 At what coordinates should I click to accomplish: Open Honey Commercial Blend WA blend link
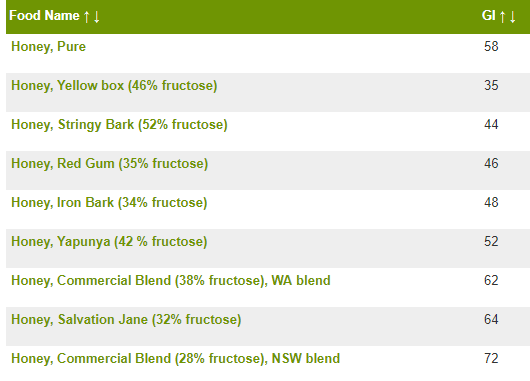[171, 281]
